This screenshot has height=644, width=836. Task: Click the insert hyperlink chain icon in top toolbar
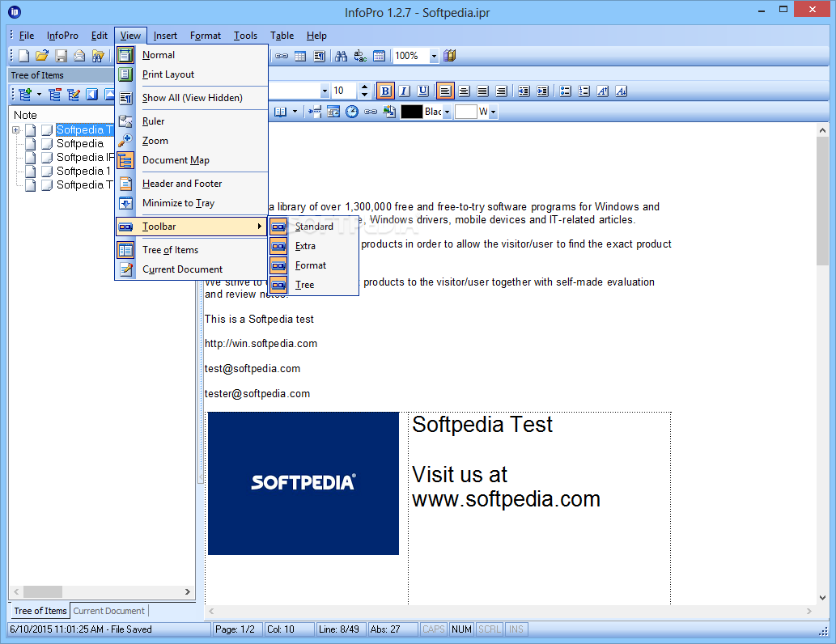click(x=282, y=56)
